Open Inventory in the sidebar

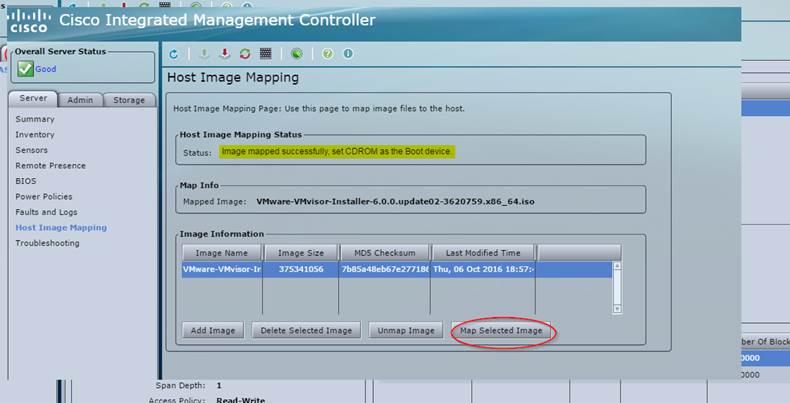35,135
